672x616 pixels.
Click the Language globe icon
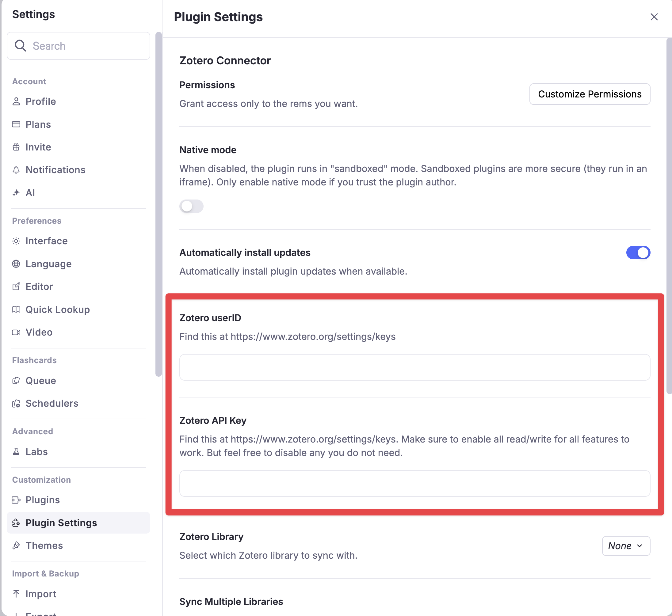pos(16,264)
